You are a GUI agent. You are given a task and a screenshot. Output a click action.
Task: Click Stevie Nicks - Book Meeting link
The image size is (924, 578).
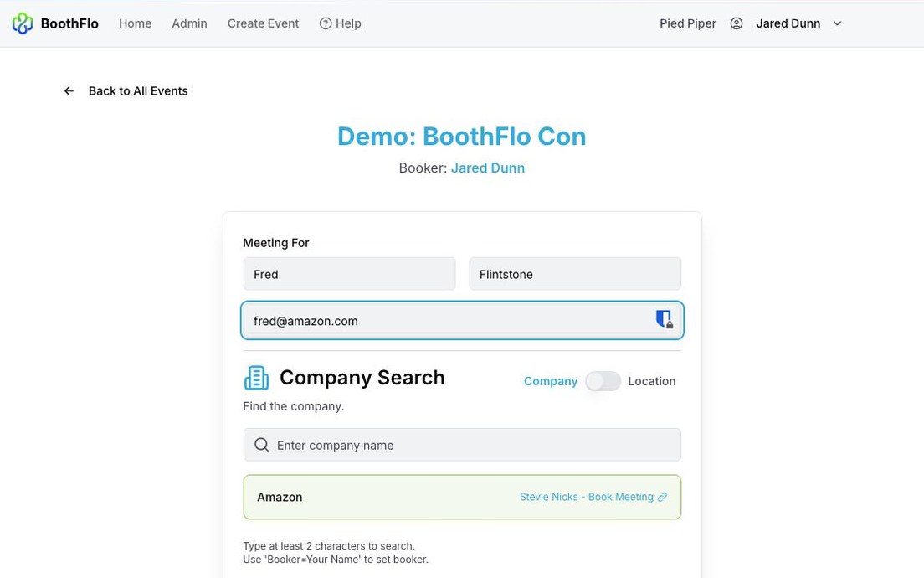(593, 498)
